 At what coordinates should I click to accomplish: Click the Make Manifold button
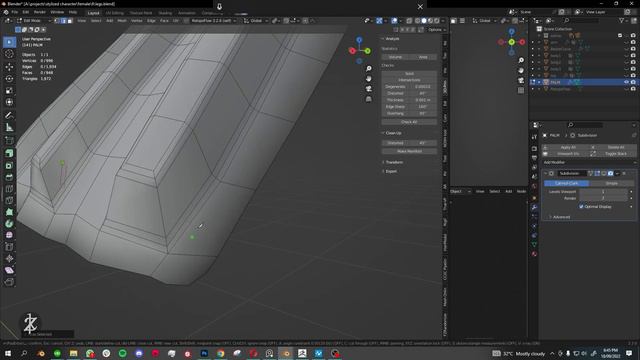[x=409, y=151]
